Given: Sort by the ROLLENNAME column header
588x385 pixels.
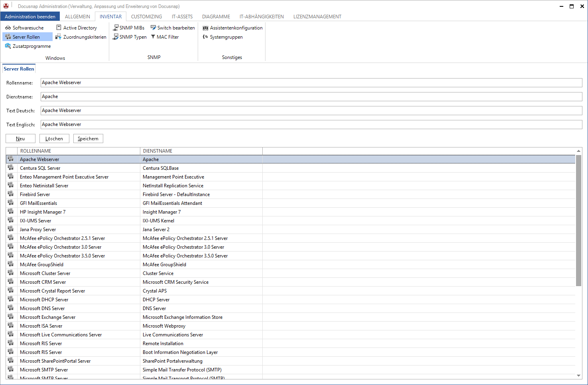Looking at the screenshot, I should pos(79,151).
